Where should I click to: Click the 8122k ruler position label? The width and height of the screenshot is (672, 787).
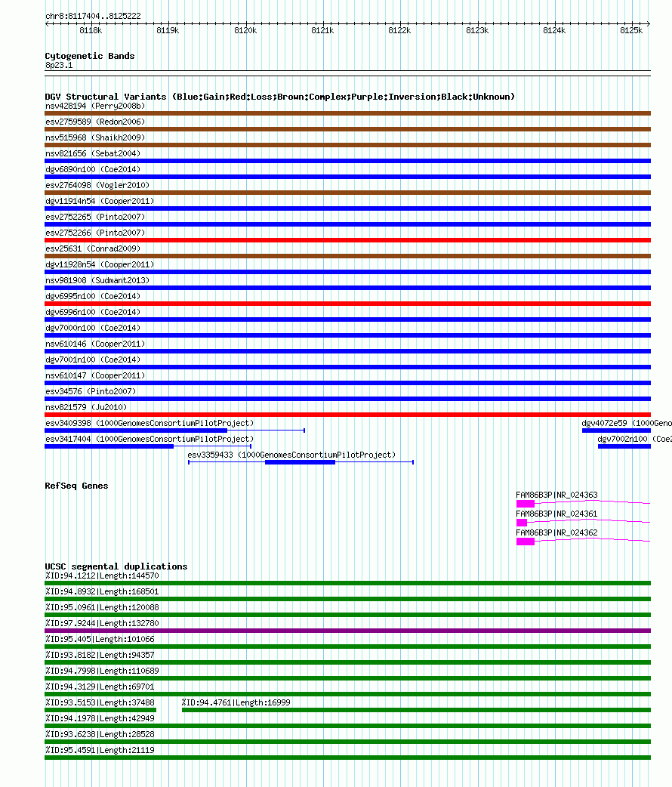coord(399,31)
